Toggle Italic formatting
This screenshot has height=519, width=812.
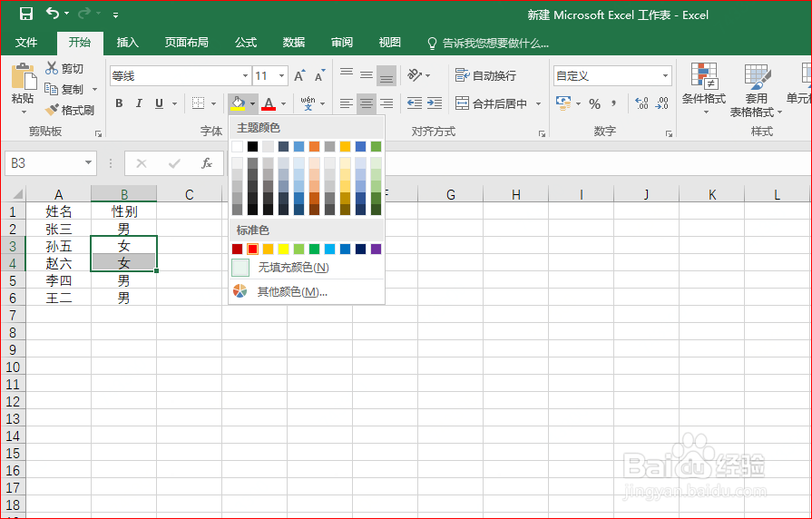point(139,103)
